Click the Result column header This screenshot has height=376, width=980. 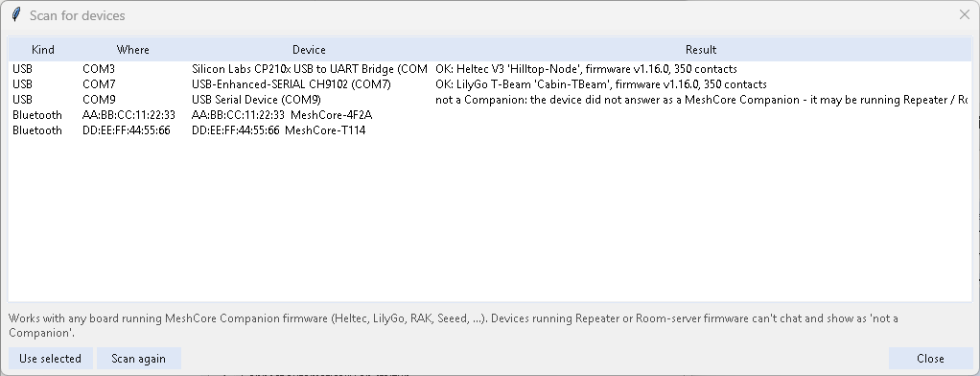[x=701, y=50]
